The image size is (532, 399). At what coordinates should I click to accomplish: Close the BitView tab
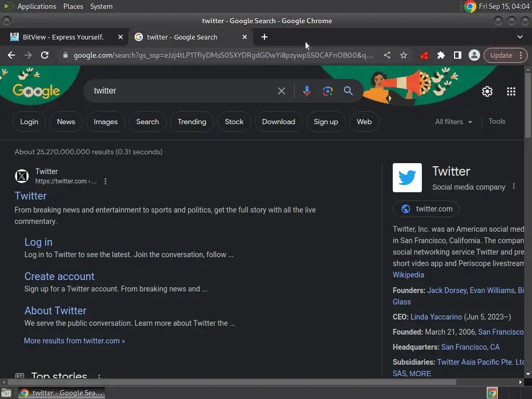tap(121, 37)
